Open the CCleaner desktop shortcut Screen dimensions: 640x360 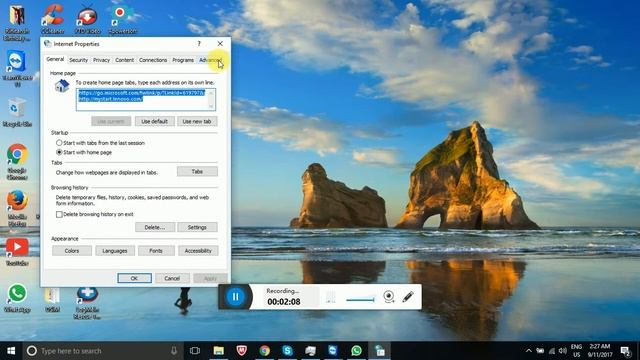click(53, 18)
